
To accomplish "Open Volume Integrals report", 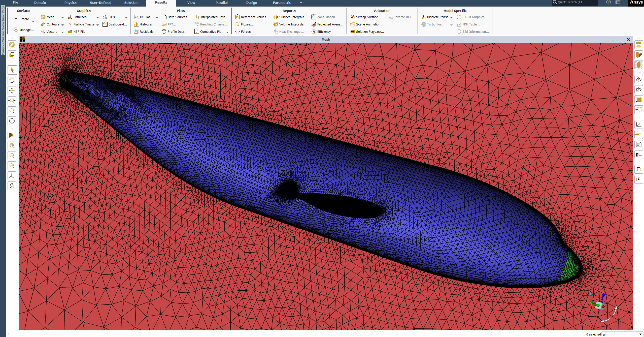I will click(290, 24).
